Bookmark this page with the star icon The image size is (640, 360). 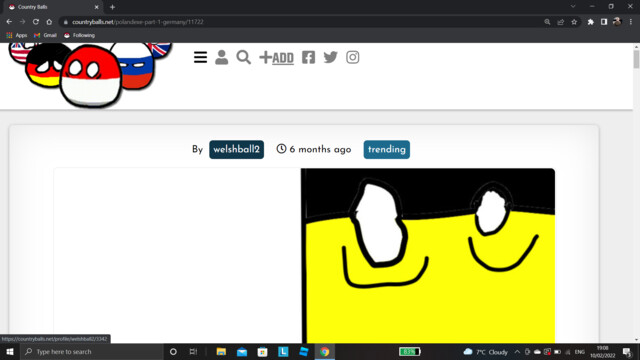point(574,22)
